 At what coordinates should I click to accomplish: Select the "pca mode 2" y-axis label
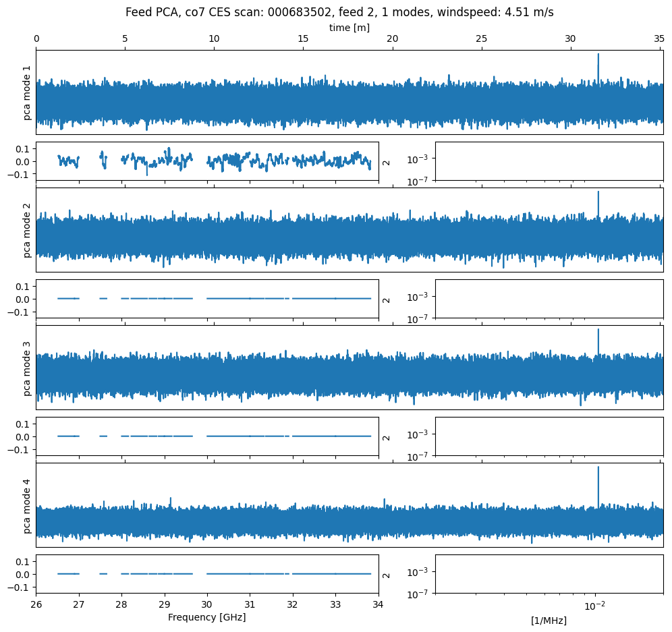coord(28,230)
